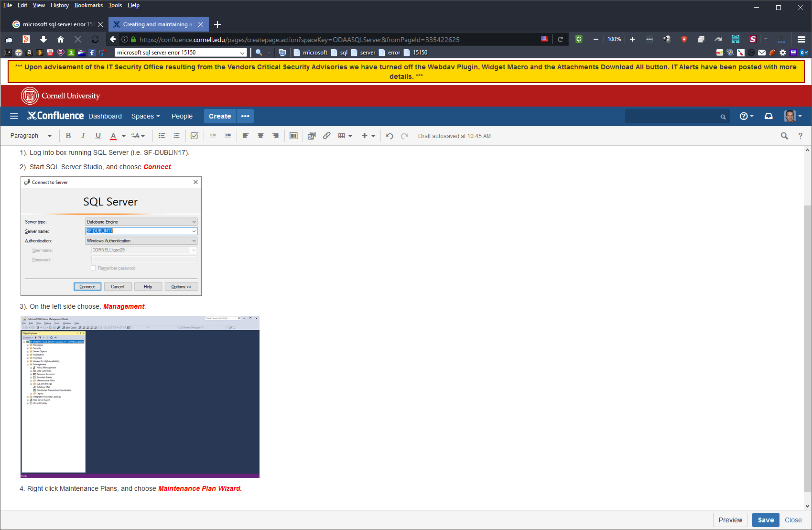Viewport: 812px width, 530px height.
Task: Highlight the word '15150' on page
Action: [x=415, y=53]
